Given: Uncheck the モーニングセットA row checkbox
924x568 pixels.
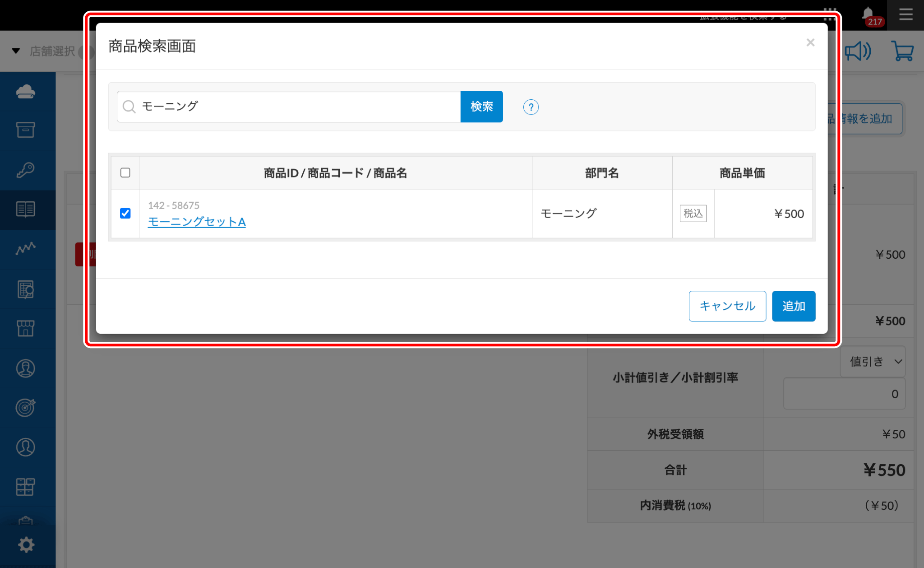Looking at the screenshot, I should coord(125,213).
